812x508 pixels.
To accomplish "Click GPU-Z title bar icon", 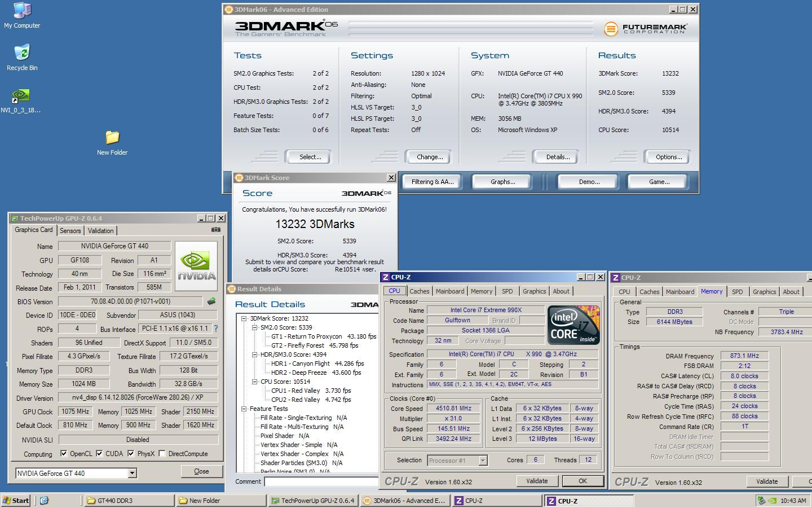I will click(15, 218).
